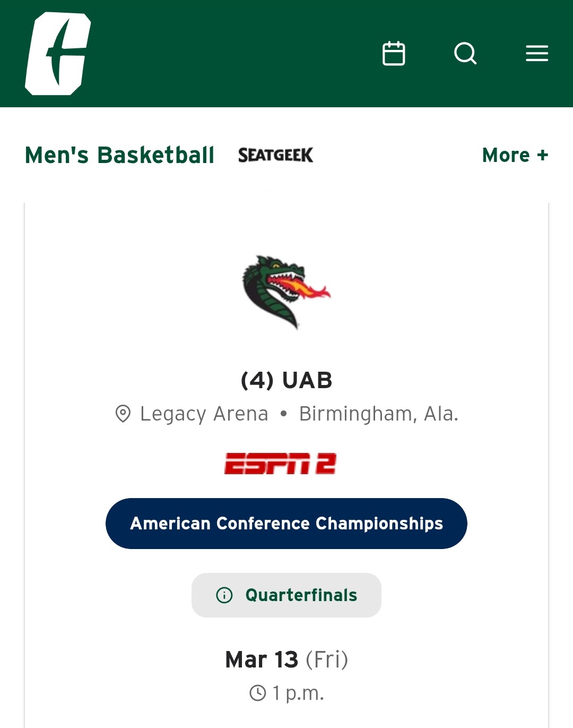Image resolution: width=573 pixels, height=728 pixels.
Task: Click the info icon beside Quarterfinals
Action: [x=224, y=595]
